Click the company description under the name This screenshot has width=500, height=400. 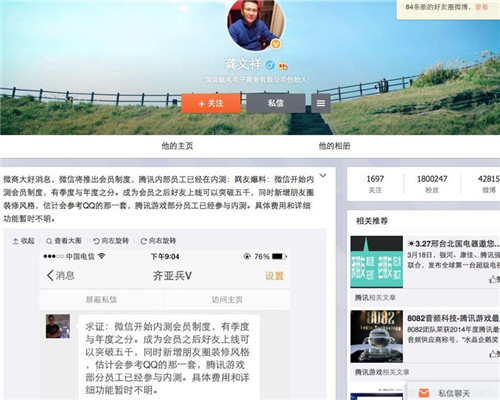(x=256, y=80)
